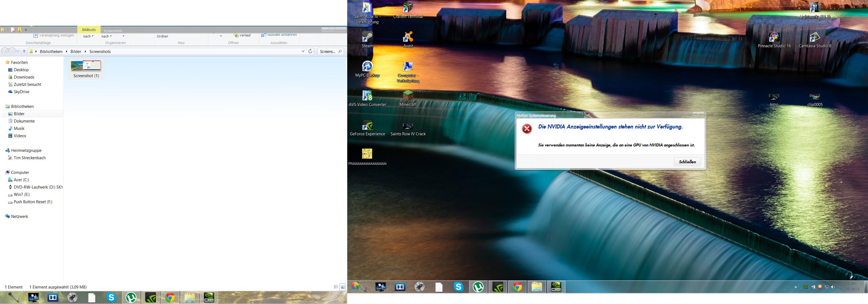Click the refresh icon in address bar
Image resolution: width=868 pixels, height=304 pixels.
tap(310, 51)
